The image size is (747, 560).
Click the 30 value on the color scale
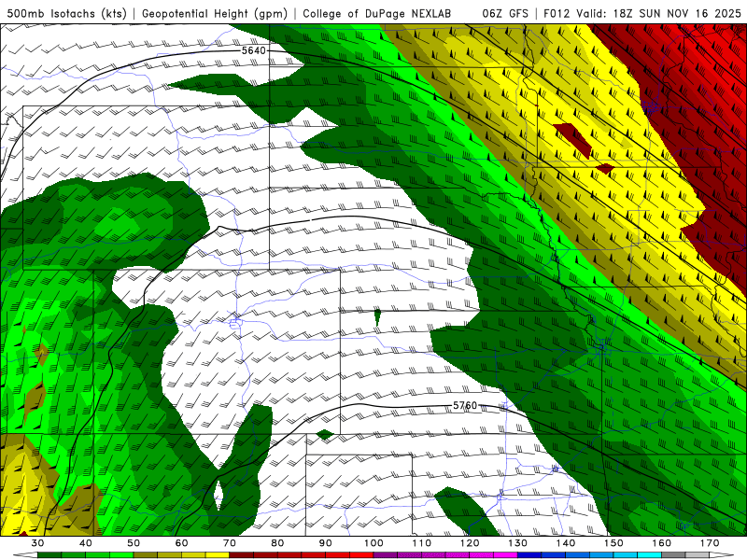(37, 543)
